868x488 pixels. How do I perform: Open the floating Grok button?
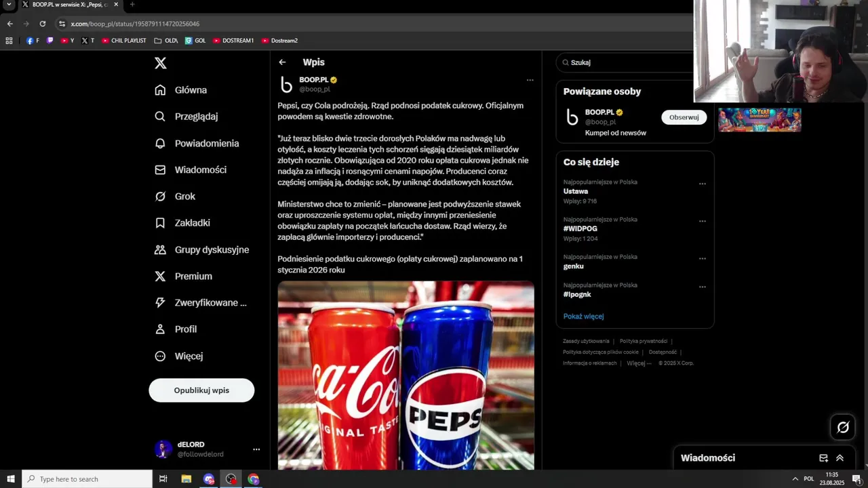[843, 427]
